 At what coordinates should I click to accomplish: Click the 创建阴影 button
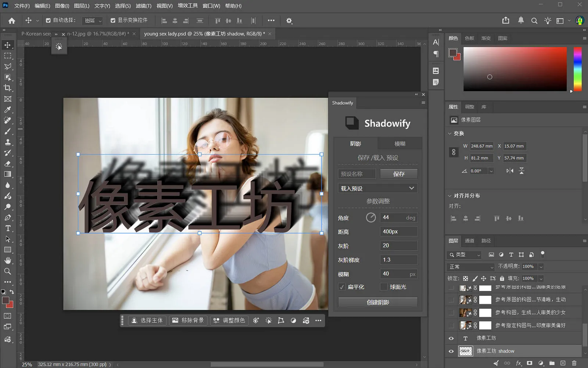point(378,302)
